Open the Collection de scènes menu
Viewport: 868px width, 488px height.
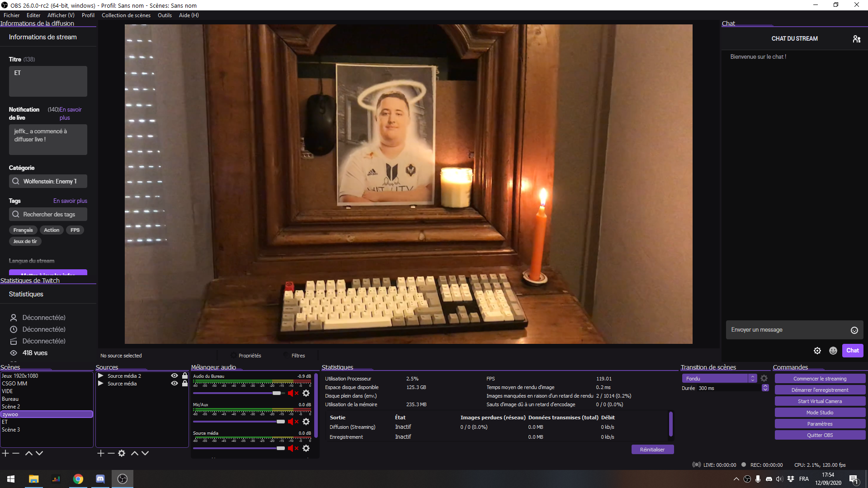tap(126, 15)
